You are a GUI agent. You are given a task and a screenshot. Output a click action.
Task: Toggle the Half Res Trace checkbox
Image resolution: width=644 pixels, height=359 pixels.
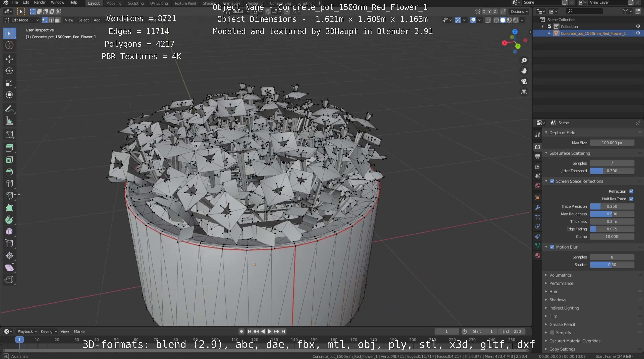pos(631,199)
